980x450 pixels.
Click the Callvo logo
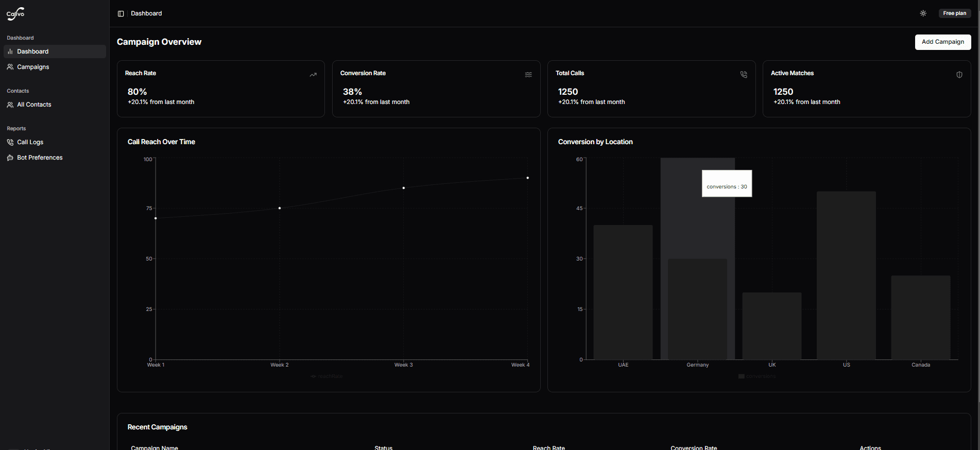(15, 13)
